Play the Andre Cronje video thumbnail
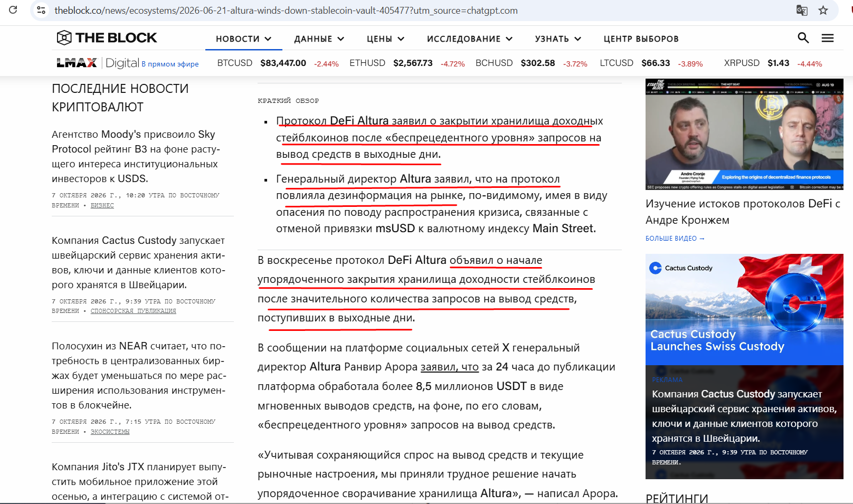The image size is (853, 504). pyautogui.click(x=744, y=134)
